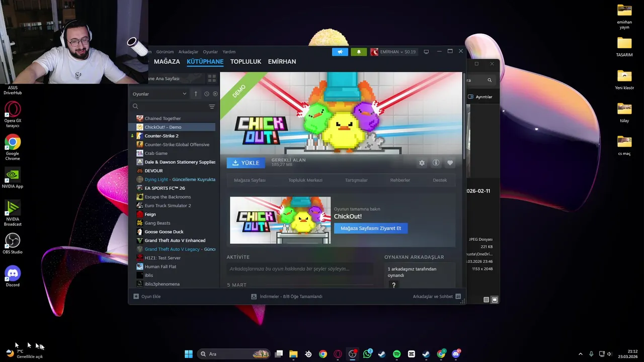644x362 pixels.
Task: Open Mağaza Sayfası link
Action: click(x=250, y=180)
